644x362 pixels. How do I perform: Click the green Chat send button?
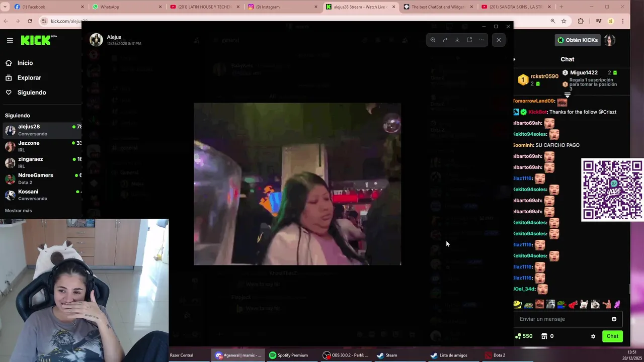tap(612, 336)
